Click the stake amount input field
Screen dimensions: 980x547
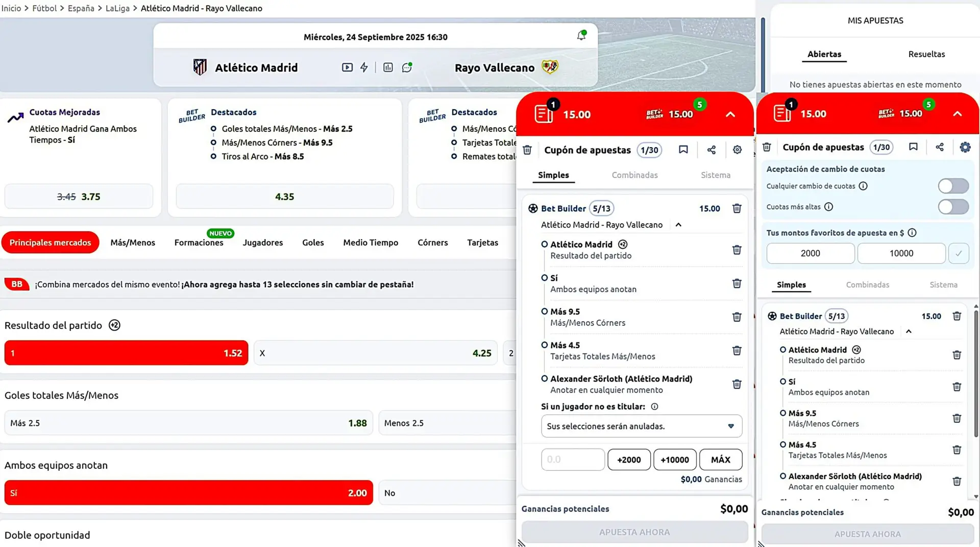(x=573, y=460)
